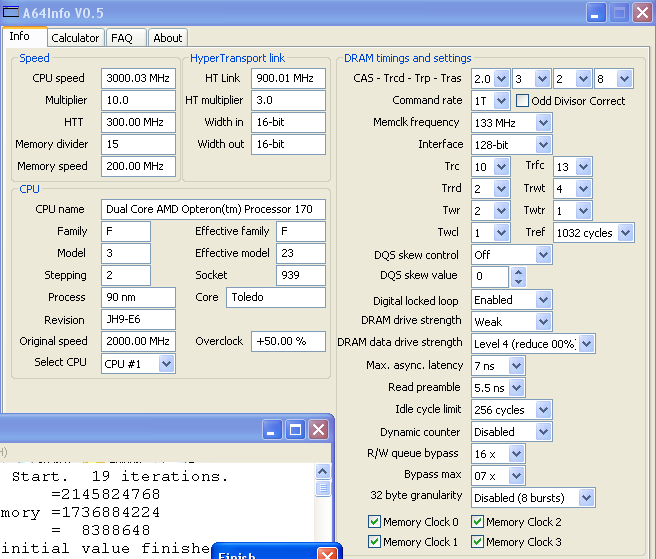The image size is (656, 559).
Task: Uncheck Memory Clock 3
Action: [477, 542]
